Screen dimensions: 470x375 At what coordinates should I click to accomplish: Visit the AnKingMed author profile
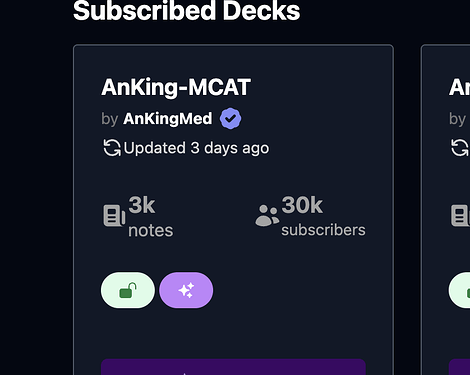(168, 119)
